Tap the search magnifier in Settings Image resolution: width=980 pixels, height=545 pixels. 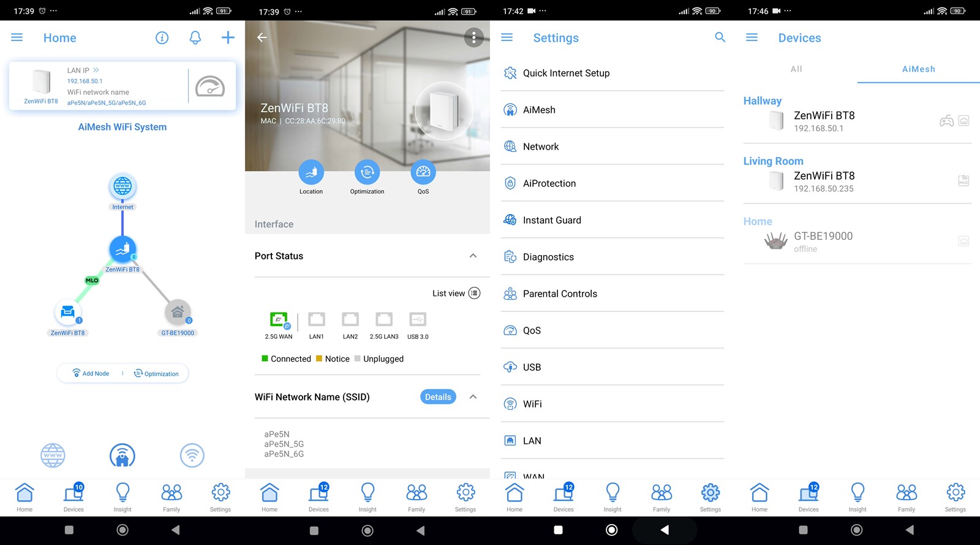(x=720, y=37)
